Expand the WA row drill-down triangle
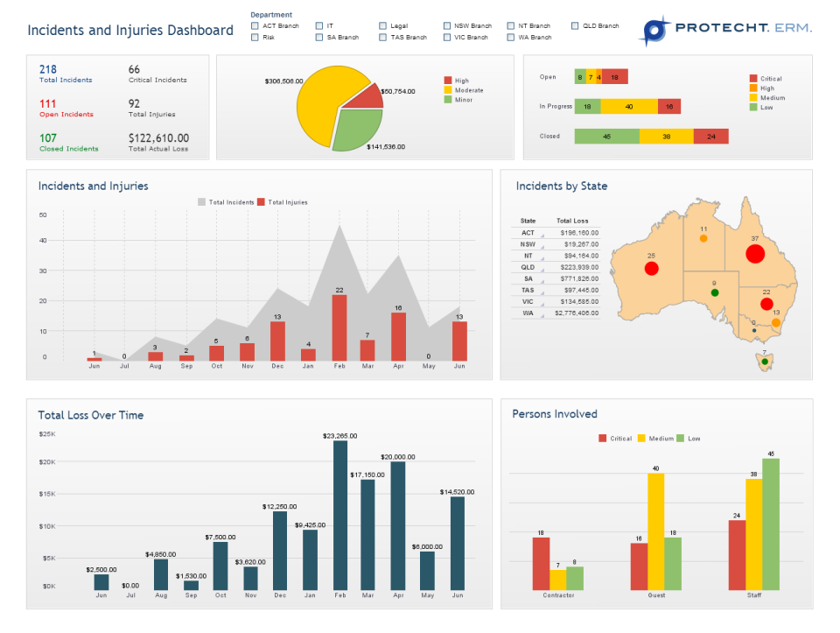Viewport: 840px width, 633px height. point(542,316)
